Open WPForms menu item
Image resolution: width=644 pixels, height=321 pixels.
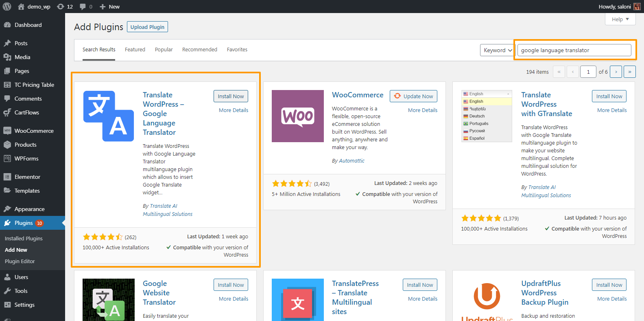33,158
